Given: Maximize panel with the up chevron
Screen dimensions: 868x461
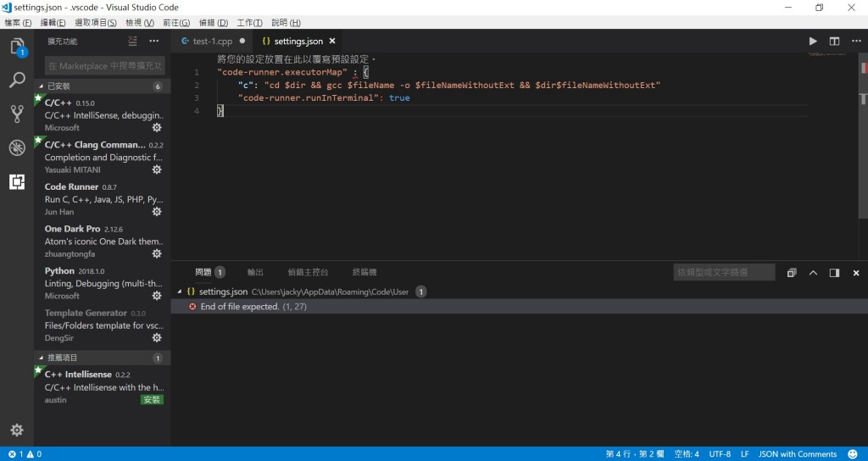Looking at the screenshot, I should pyautogui.click(x=813, y=272).
